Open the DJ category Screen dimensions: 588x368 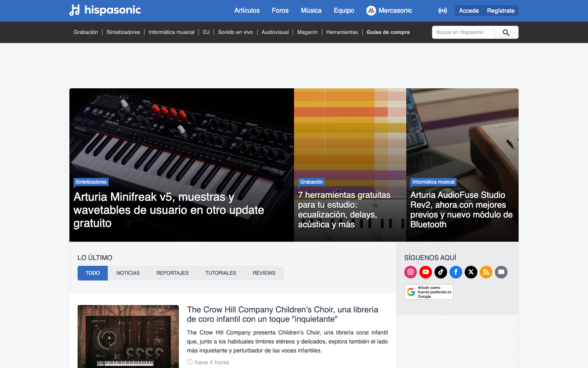[x=206, y=32]
